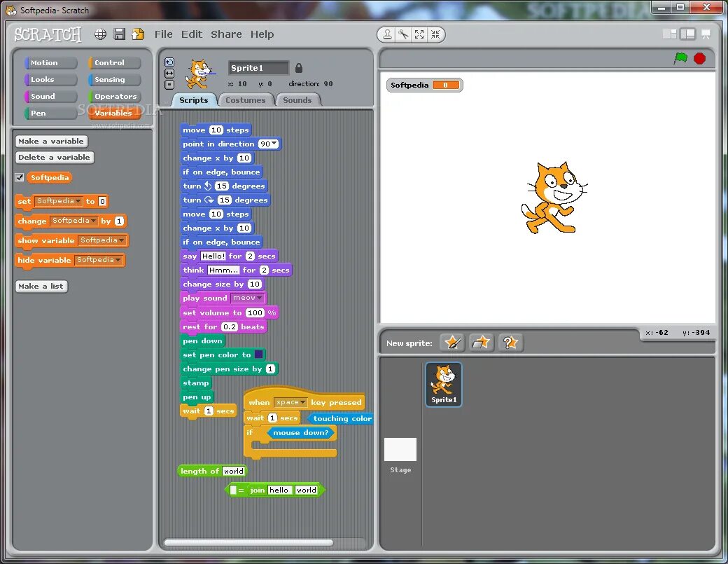
Task: Select the scissors delete tool
Action: 403,34
